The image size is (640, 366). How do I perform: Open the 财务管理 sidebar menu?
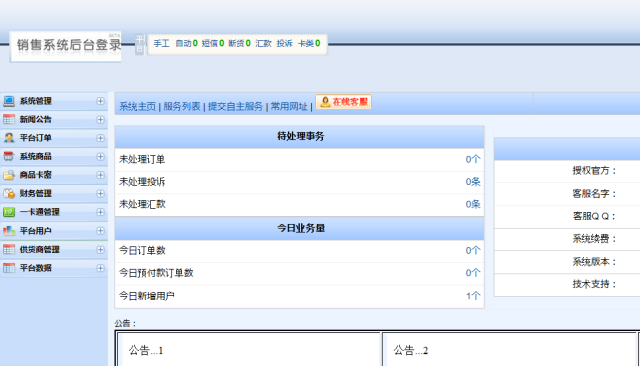[x=54, y=193]
